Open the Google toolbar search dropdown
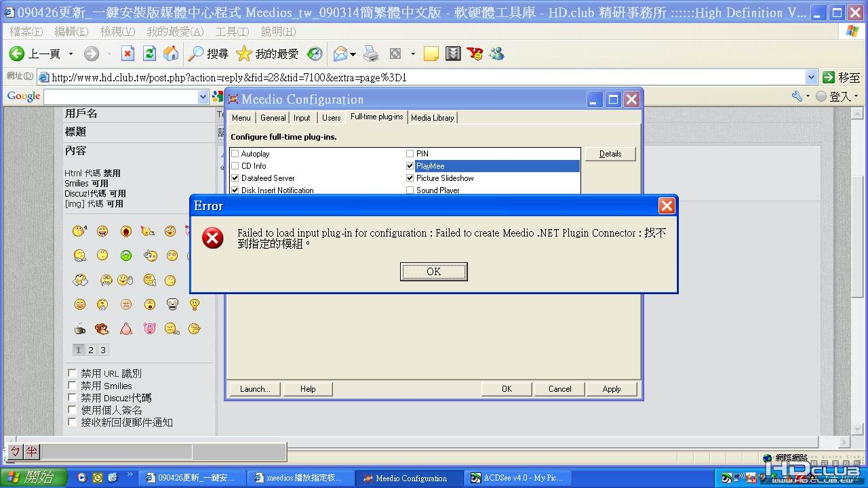 203,97
